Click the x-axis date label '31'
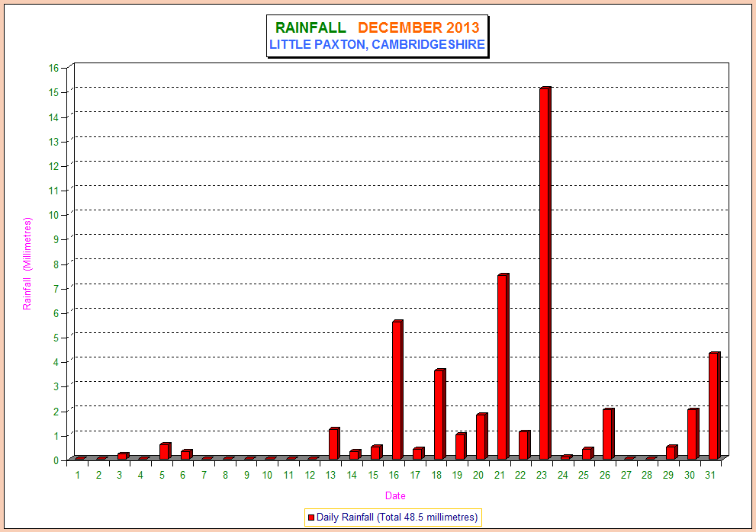 coord(709,475)
